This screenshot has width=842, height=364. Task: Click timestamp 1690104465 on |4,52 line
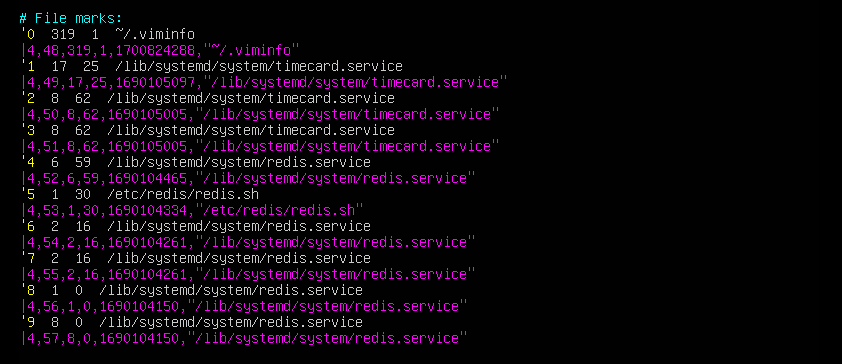tap(147, 179)
